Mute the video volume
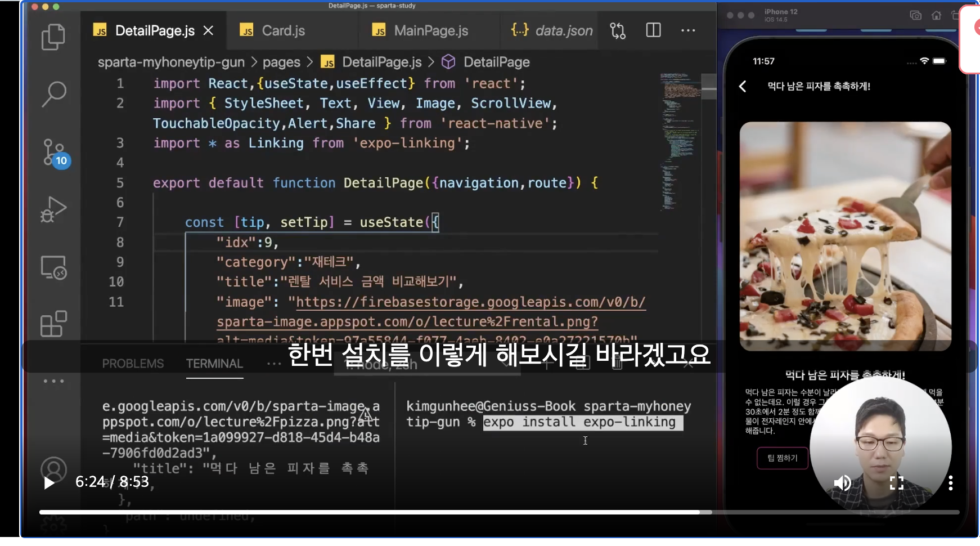 842,482
